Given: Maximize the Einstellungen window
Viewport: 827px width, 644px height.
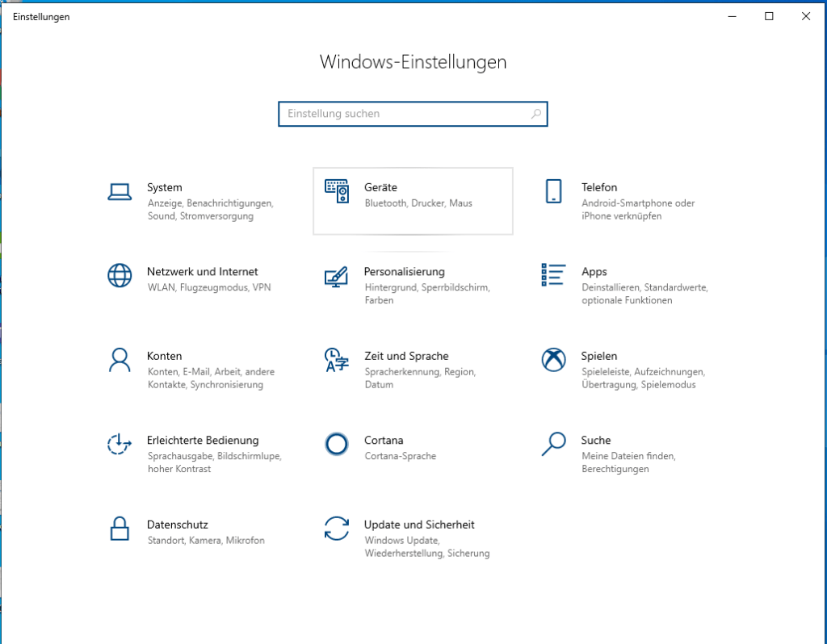Looking at the screenshot, I should pyautogui.click(x=769, y=17).
